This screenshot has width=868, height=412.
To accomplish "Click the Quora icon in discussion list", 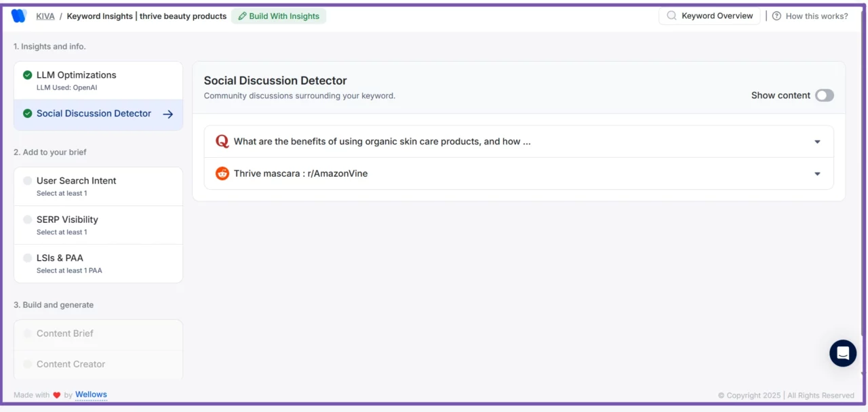I will (222, 142).
